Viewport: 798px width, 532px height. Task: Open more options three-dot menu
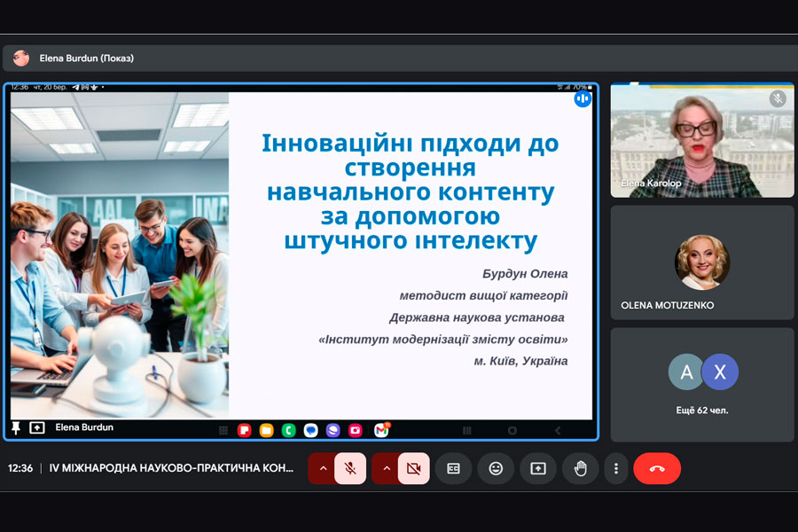pos(615,468)
